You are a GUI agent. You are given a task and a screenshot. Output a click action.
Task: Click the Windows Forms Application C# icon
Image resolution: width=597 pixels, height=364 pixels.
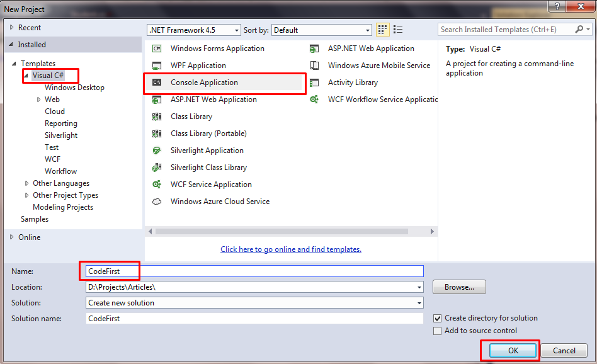tap(157, 48)
